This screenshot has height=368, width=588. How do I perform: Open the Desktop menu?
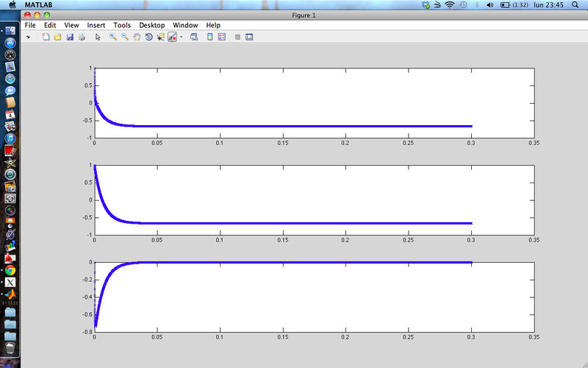point(152,25)
